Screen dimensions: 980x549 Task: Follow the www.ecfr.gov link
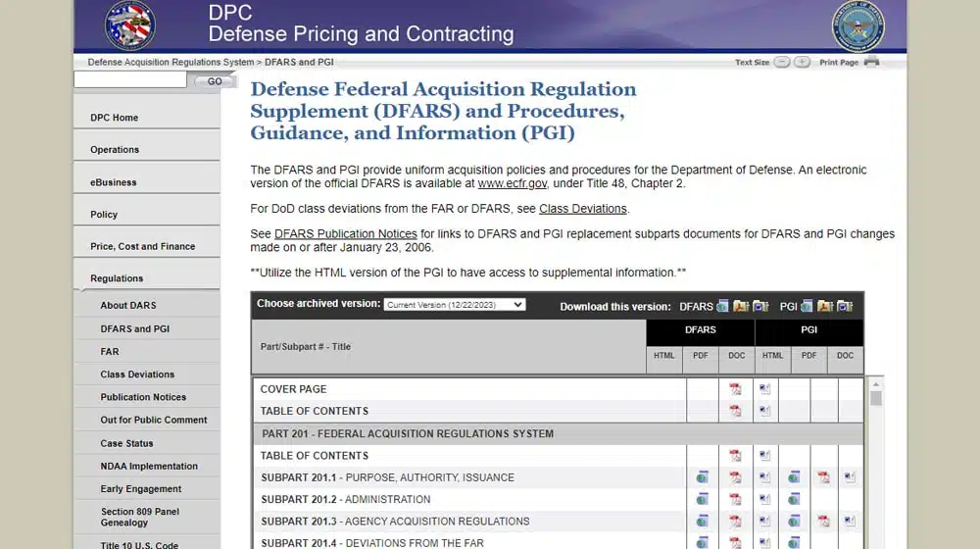tap(513, 183)
